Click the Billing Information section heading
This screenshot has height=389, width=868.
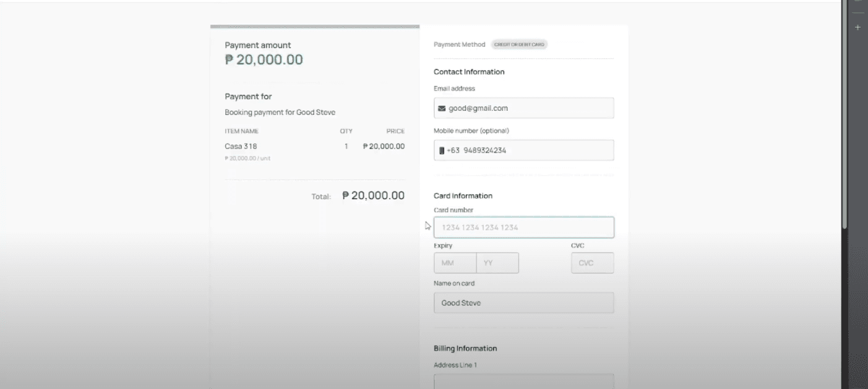[x=465, y=349]
